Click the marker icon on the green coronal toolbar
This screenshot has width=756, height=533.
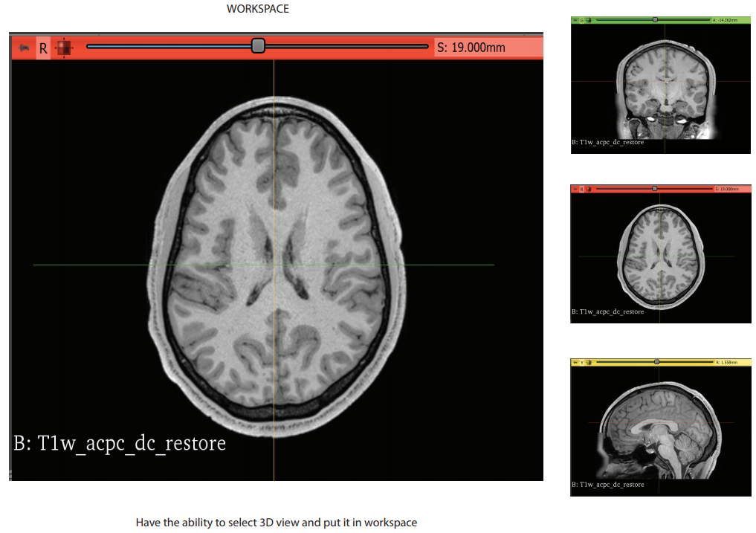[x=589, y=19]
